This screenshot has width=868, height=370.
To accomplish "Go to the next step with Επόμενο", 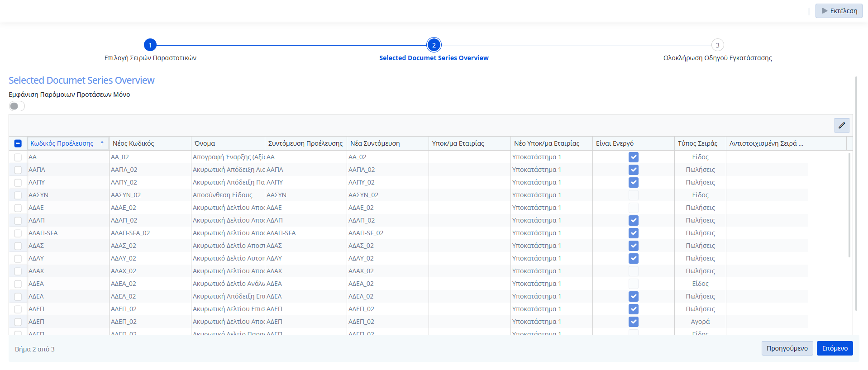I will click(835, 348).
